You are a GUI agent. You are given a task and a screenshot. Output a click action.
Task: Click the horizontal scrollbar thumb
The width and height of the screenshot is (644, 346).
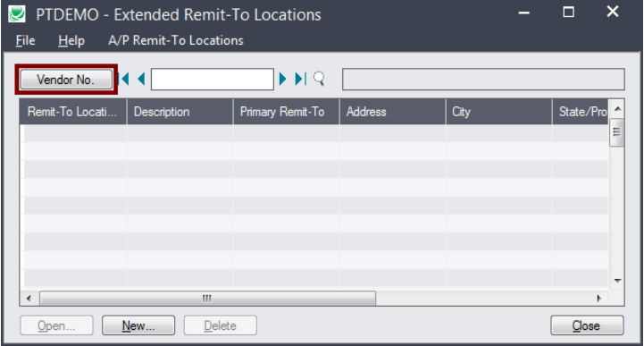(207, 299)
